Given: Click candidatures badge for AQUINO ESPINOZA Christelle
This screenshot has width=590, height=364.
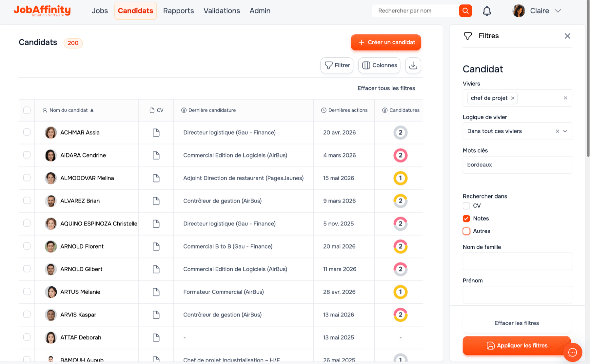Looking at the screenshot, I should click(400, 223).
